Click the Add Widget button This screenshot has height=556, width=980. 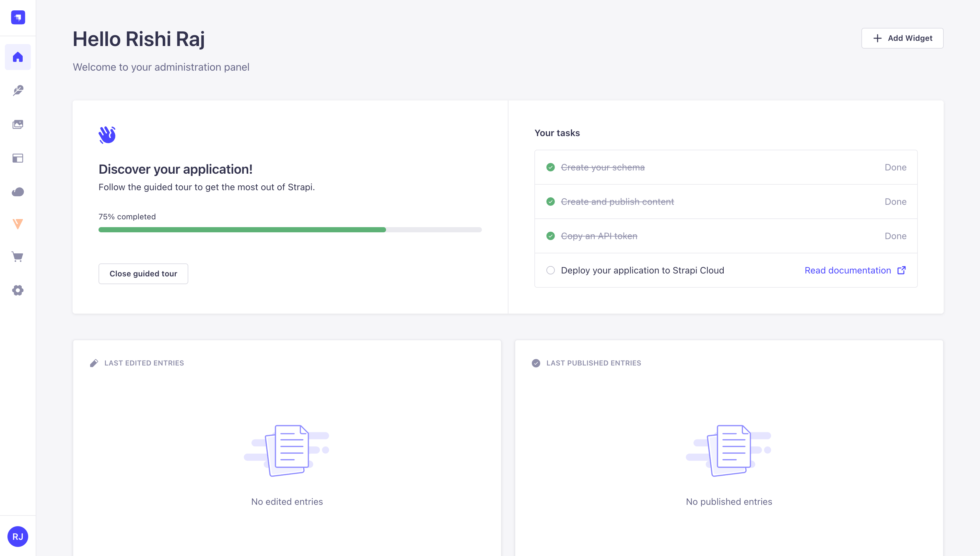[x=902, y=38]
